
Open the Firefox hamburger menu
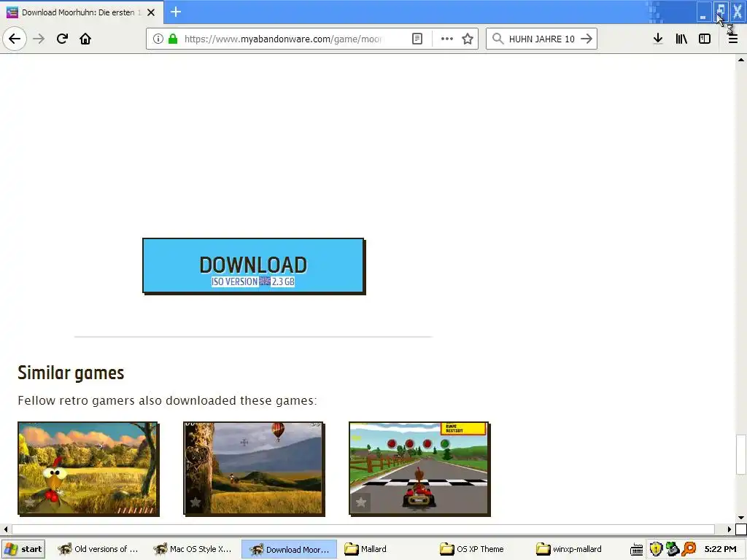[732, 39]
